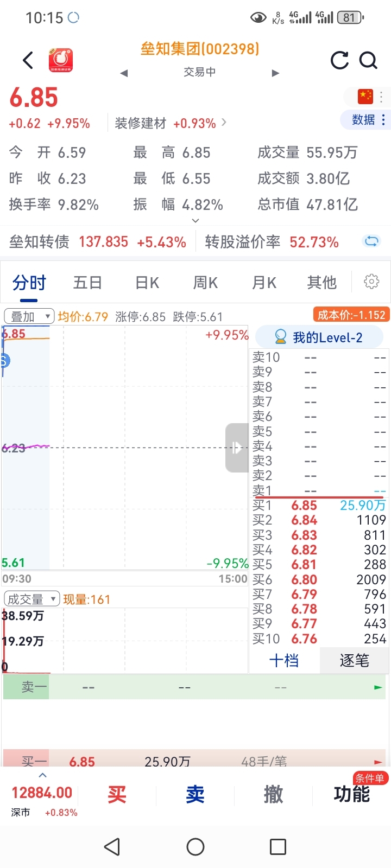The image size is (391, 868).
Task: Tap the red 买 buy button
Action: click(117, 795)
